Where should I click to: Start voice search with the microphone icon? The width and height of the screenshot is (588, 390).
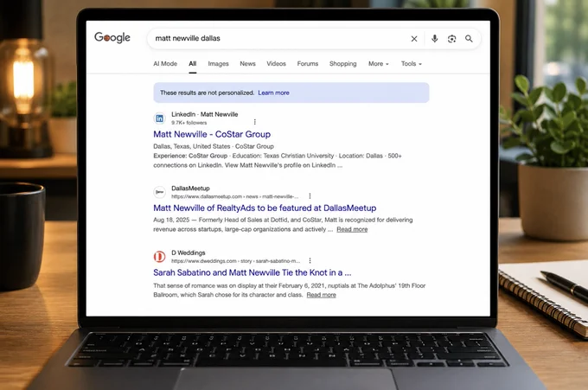pyautogui.click(x=434, y=39)
